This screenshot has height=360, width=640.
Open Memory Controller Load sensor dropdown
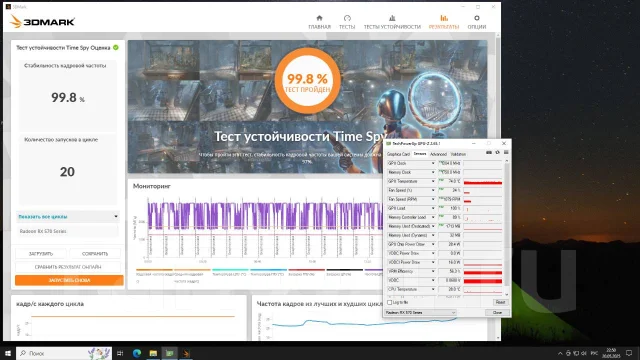pyautogui.click(x=433, y=217)
